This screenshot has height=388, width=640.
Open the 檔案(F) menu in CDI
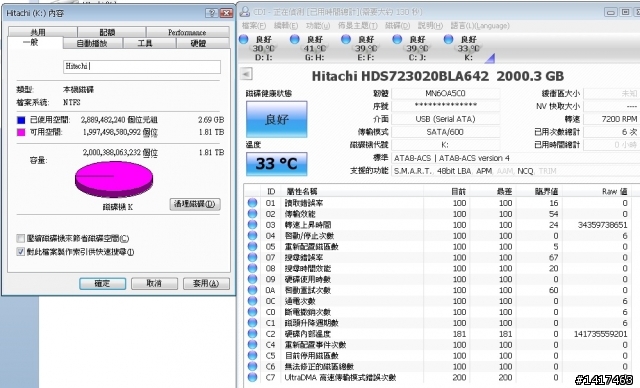[x=253, y=26]
